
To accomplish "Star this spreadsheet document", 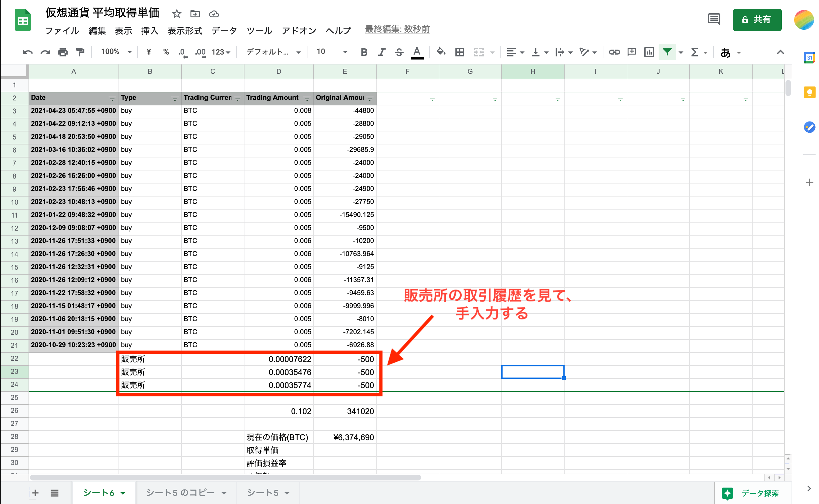I will (x=177, y=14).
